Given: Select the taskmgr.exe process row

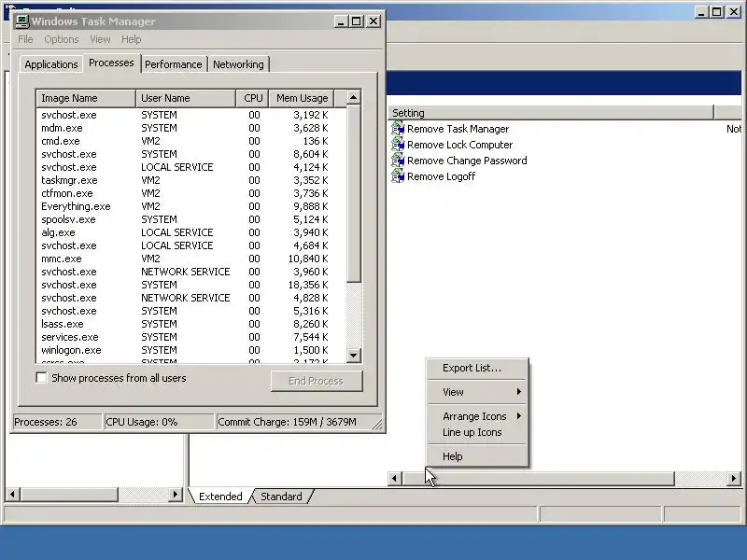Looking at the screenshot, I should (191, 180).
